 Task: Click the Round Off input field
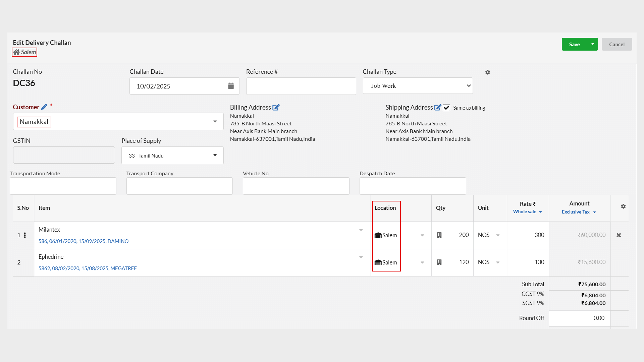(579, 318)
